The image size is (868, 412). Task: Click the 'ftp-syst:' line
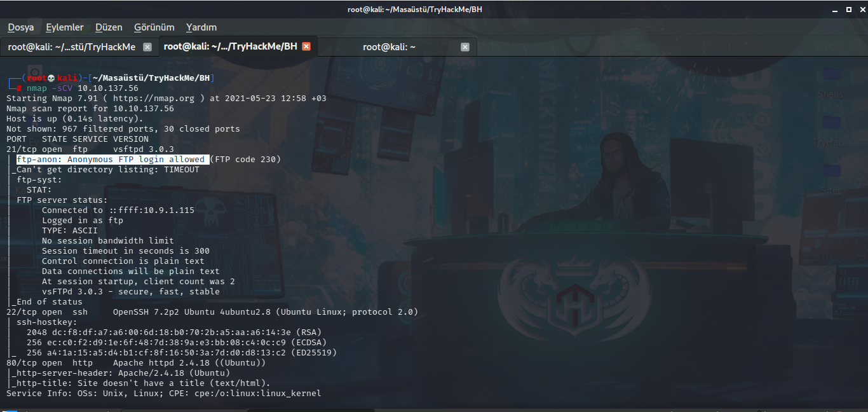click(x=39, y=180)
